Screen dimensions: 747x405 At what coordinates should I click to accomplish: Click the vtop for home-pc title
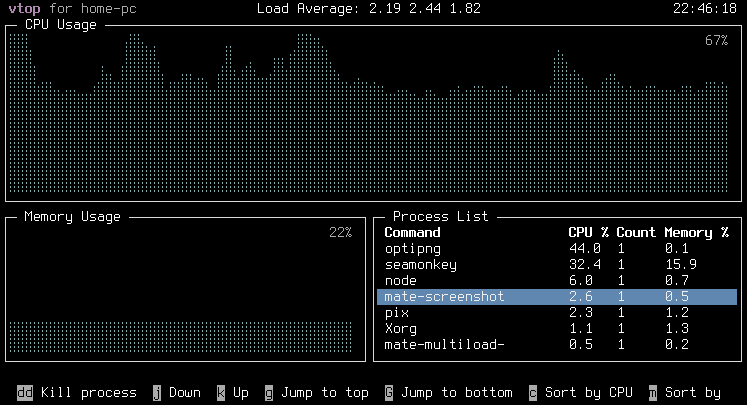(72, 9)
